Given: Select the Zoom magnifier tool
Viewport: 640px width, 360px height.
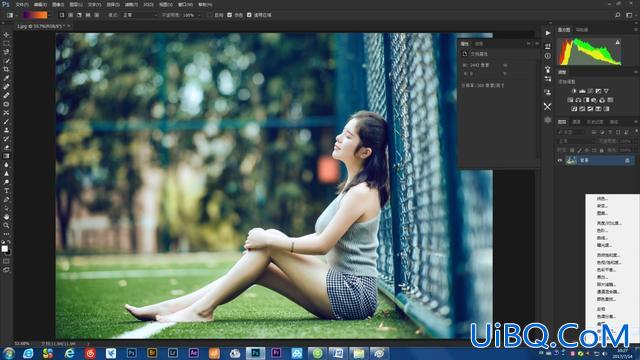Looking at the screenshot, I should pyautogui.click(x=6, y=225).
